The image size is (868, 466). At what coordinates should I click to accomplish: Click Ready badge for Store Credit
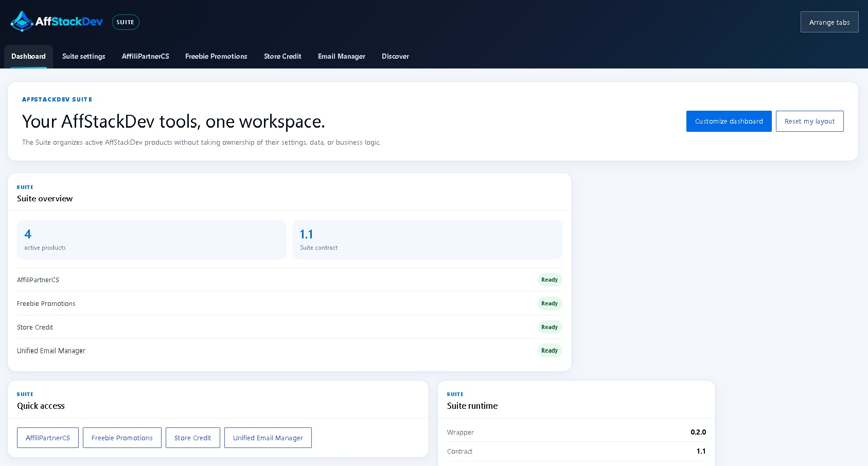click(x=550, y=327)
